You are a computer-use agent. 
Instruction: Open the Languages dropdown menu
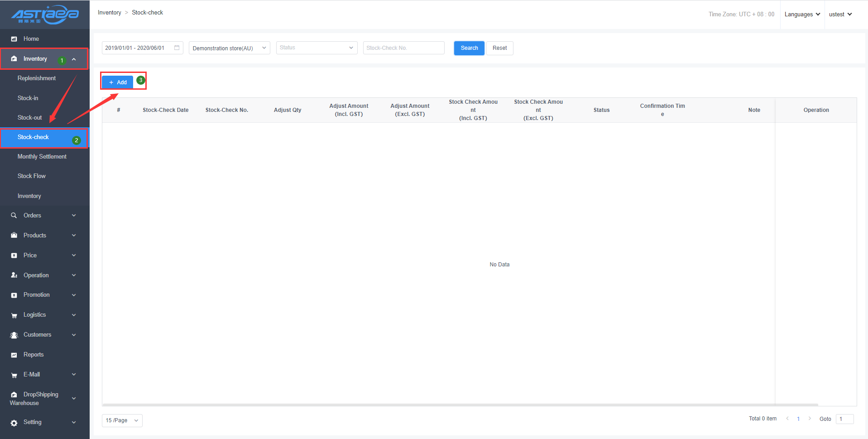click(802, 14)
